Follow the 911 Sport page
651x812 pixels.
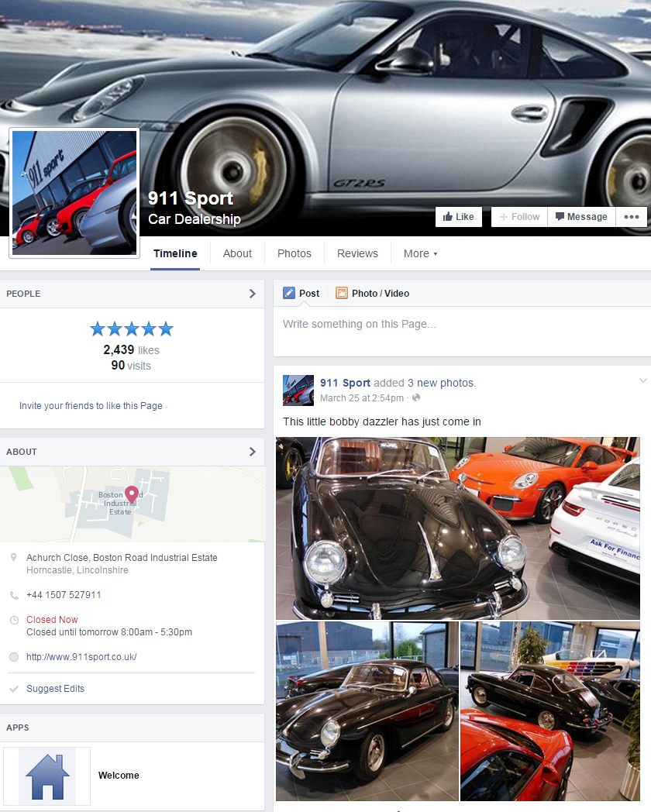(519, 216)
